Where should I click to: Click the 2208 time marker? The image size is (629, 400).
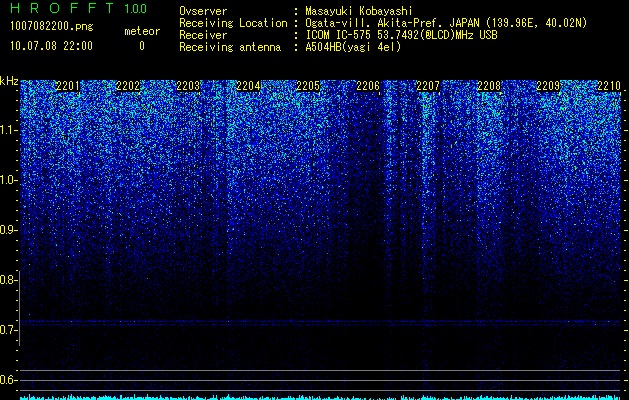tap(489, 86)
